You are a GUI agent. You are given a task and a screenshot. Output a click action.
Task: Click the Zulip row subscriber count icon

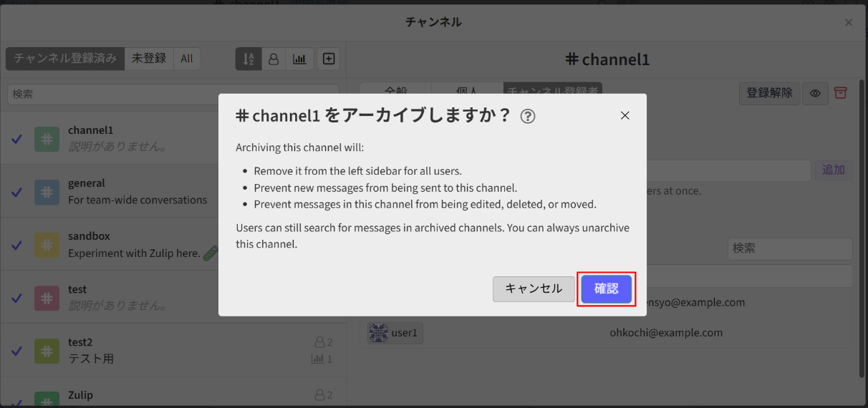click(320, 395)
